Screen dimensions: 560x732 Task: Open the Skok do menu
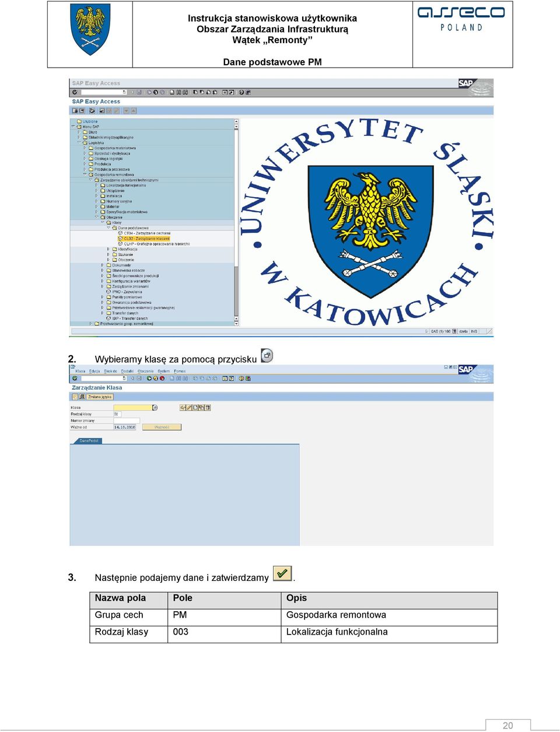click(111, 371)
